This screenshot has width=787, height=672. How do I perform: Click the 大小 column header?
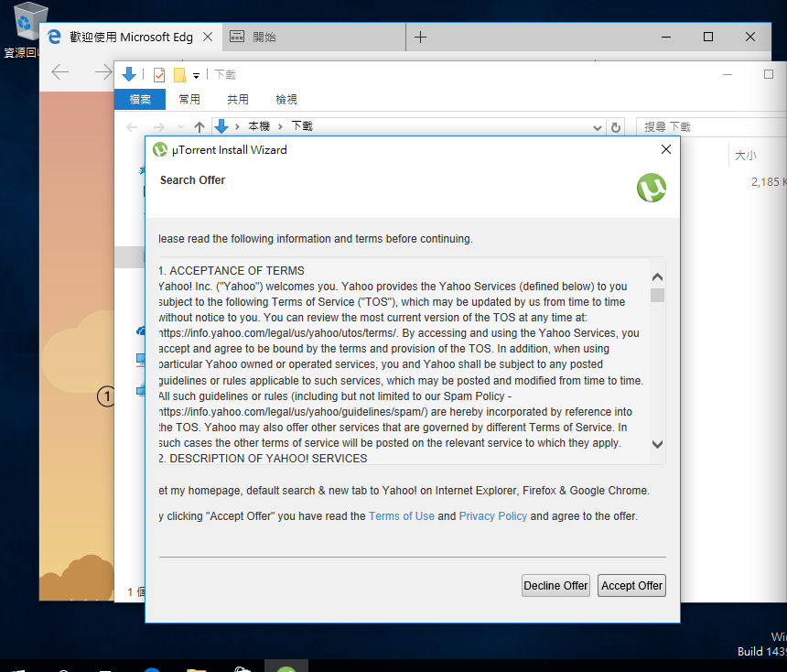745,156
